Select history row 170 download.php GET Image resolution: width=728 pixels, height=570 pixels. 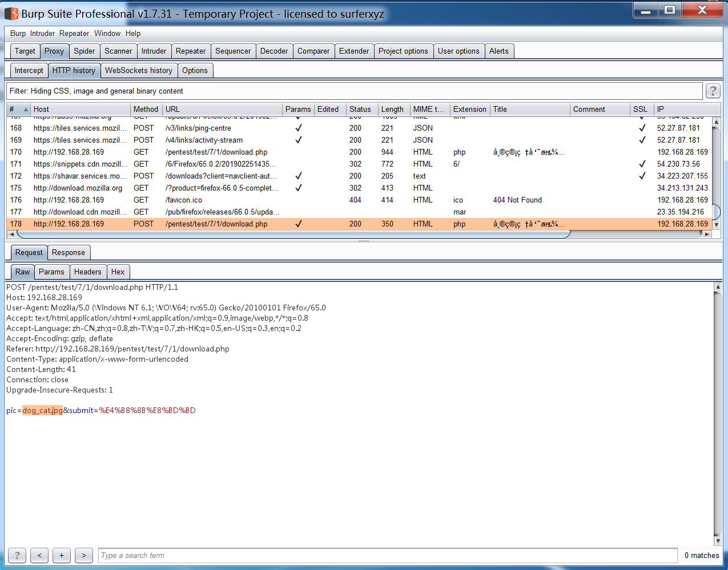(360, 152)
